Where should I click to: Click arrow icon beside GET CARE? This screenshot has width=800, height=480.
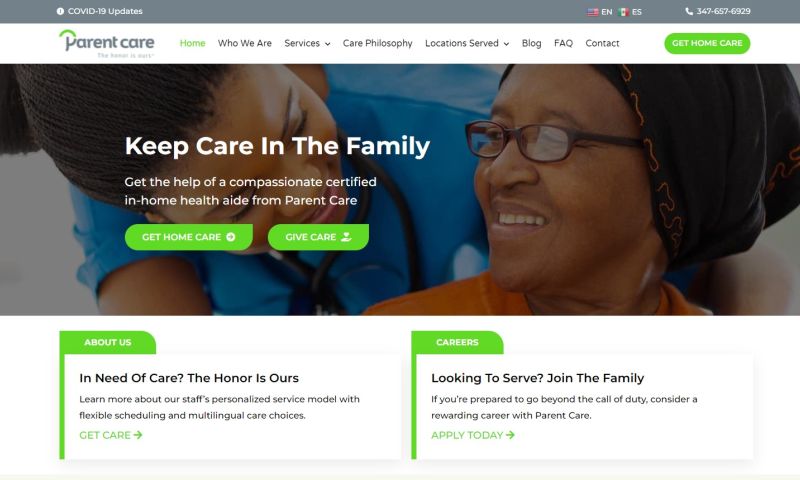point(138,435)
